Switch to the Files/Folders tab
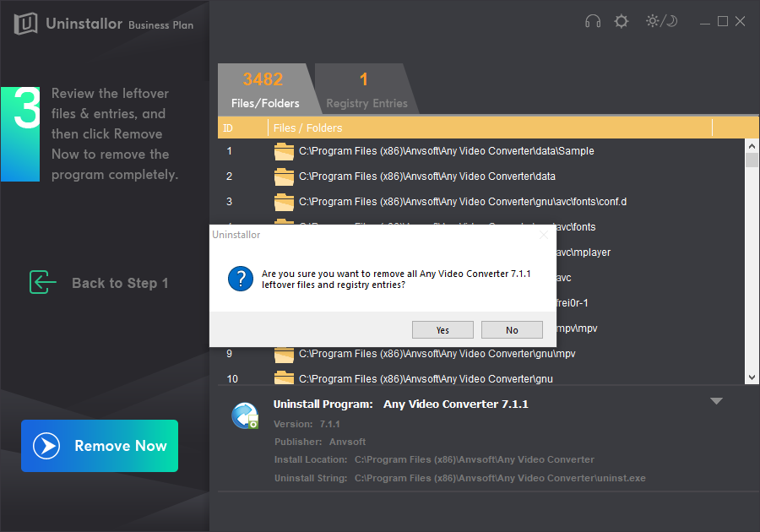The image size is (760, 532). pyautogui.click(x=264, y=90)
